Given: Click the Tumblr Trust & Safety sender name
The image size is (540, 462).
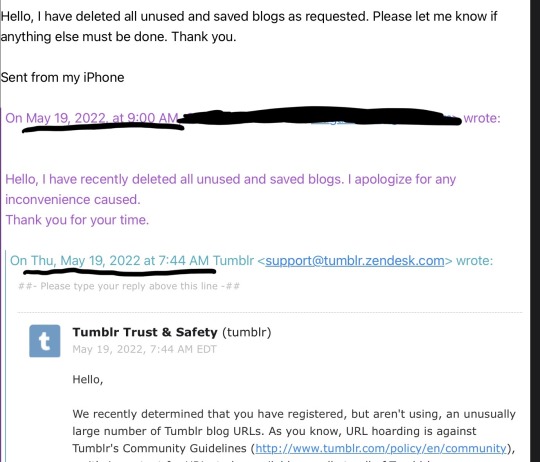Looking at the screenshot, I should click(145, 332).
